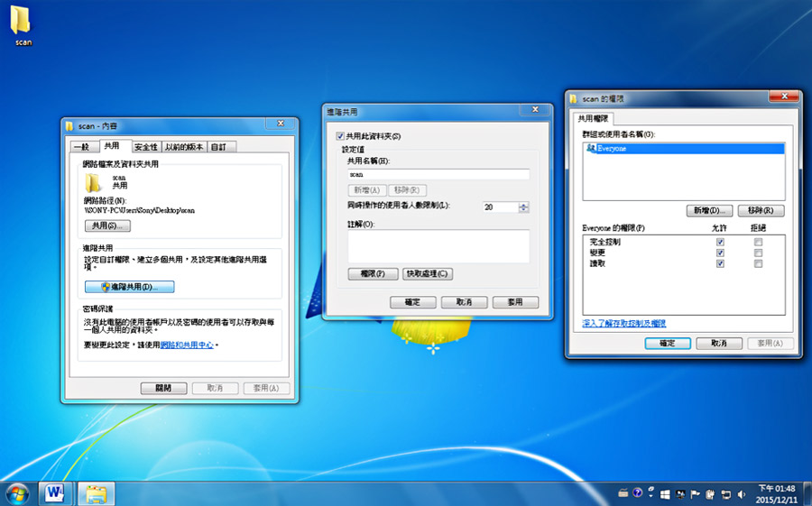Click Remove (移除(R)) in permissions dialog
The width and height of the screenshot is (812, 506).
pos(761,210)
